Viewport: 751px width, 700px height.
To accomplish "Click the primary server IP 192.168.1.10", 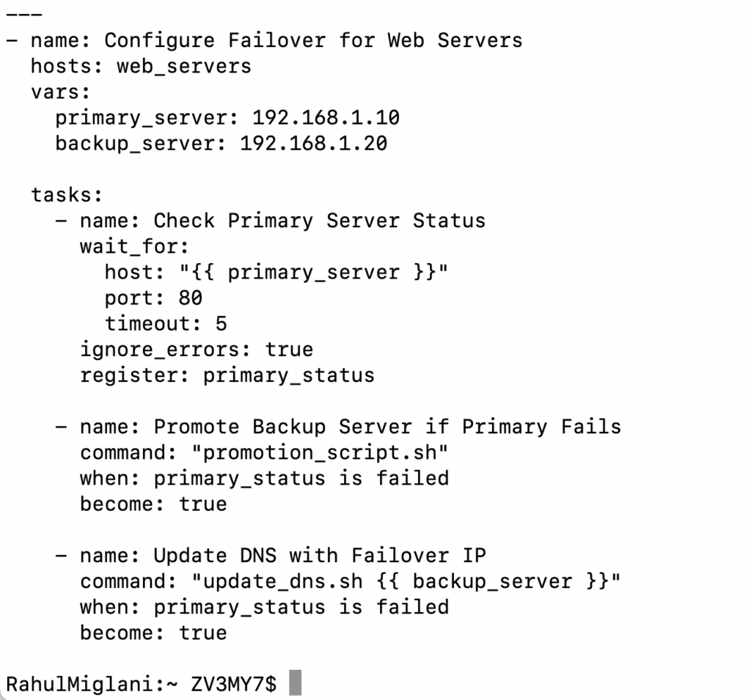I will point(326,118).
